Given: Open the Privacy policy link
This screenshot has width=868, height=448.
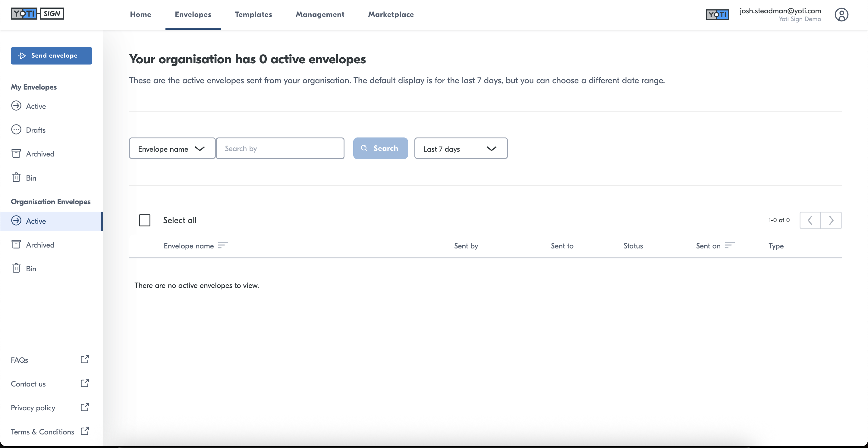Looking at the screenshot, I should point(33,408).
